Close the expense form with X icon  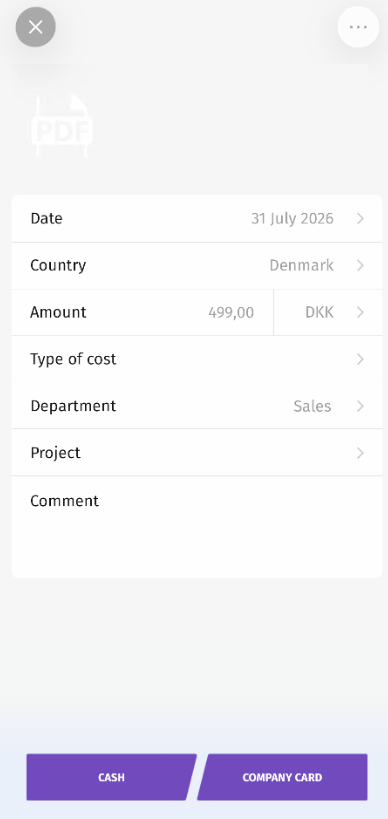point(36,27)
